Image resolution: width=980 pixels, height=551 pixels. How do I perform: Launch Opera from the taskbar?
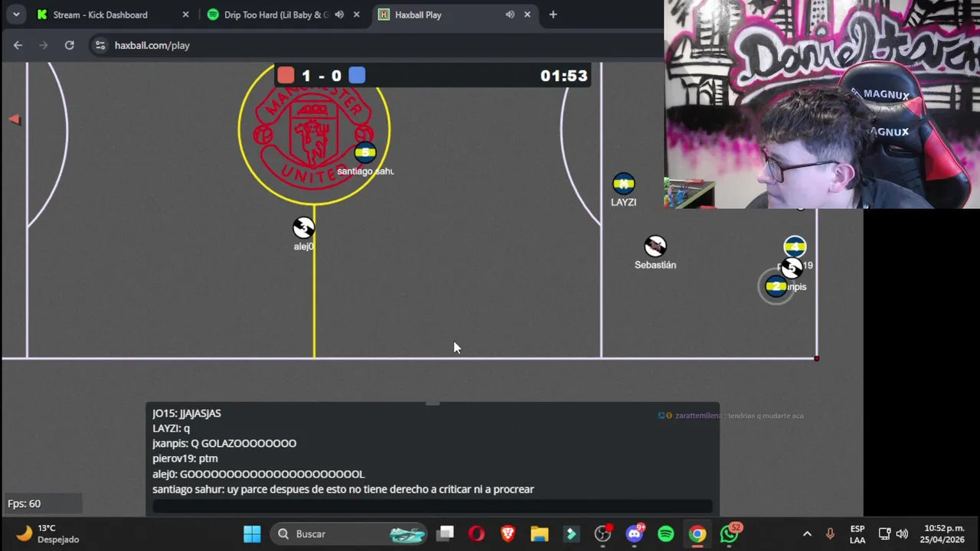pyautogui.click(x=476, y=533)
